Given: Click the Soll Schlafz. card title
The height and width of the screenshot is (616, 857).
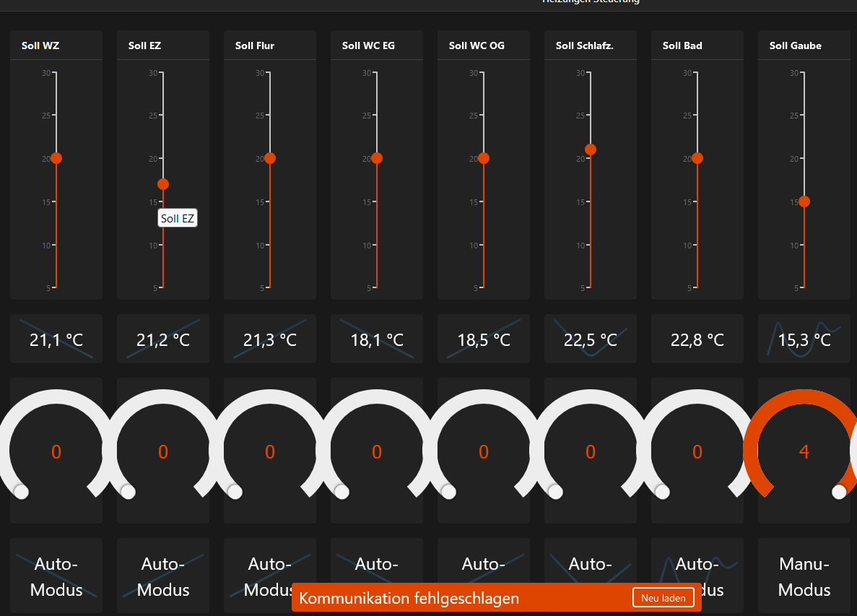Looking at the screenshot, I should pyautogui.click(x=584, y=45).
